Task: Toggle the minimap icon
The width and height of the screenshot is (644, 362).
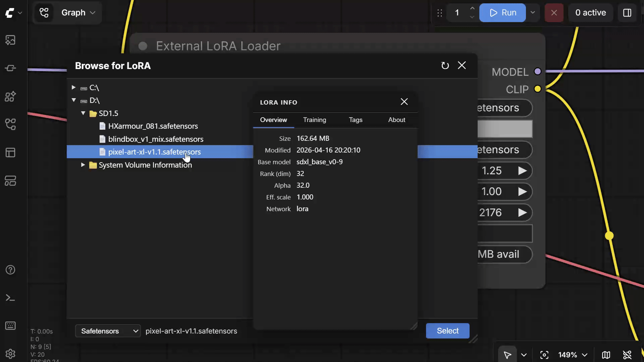Action: tap(606, 355)
